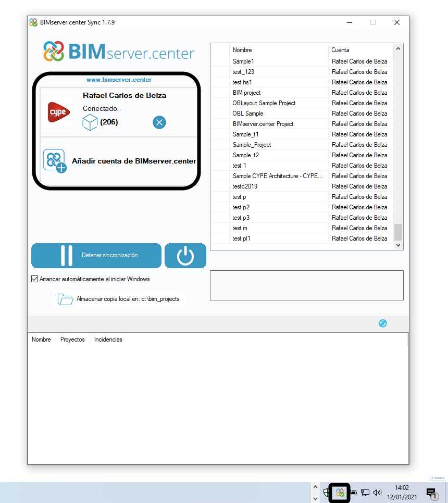Click the blue refresh sync icon
This screenshot has height=503, width=448.
tap(382, 323)
